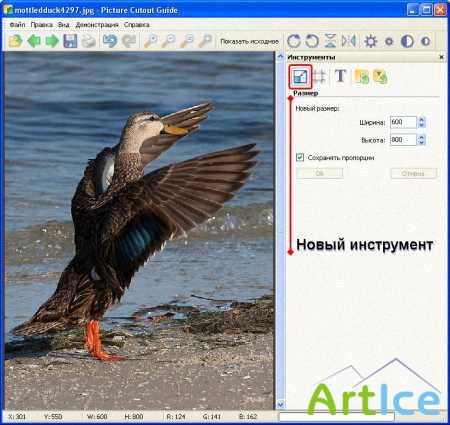Open file with the yellow folder icon
The height and width of the screenshot is (425, 450).
click(15, 41)
